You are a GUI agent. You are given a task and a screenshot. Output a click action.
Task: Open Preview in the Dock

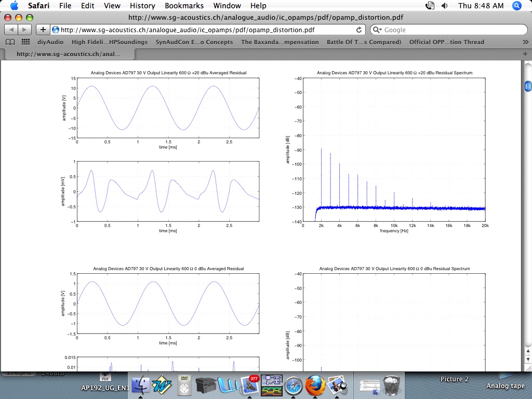point(337,385)
